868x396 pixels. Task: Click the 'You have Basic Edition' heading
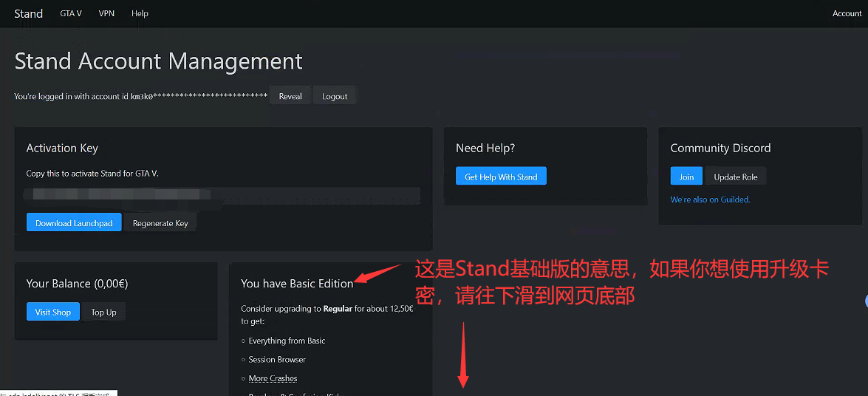(x=297, y=284)
